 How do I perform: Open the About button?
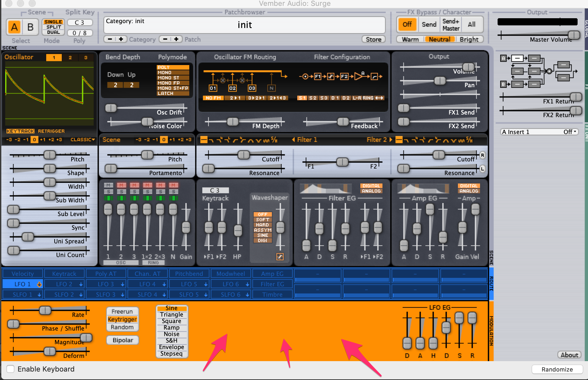tap(569, 355)
